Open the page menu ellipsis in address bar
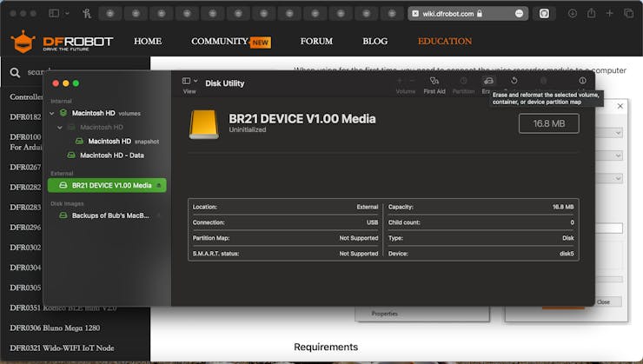The image size is (643, 364). point(519,14)
